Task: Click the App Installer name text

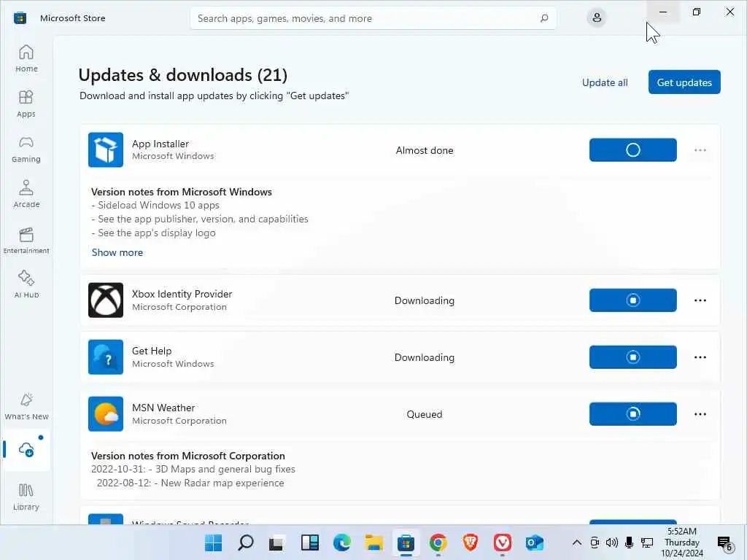Action: (160, 144)
